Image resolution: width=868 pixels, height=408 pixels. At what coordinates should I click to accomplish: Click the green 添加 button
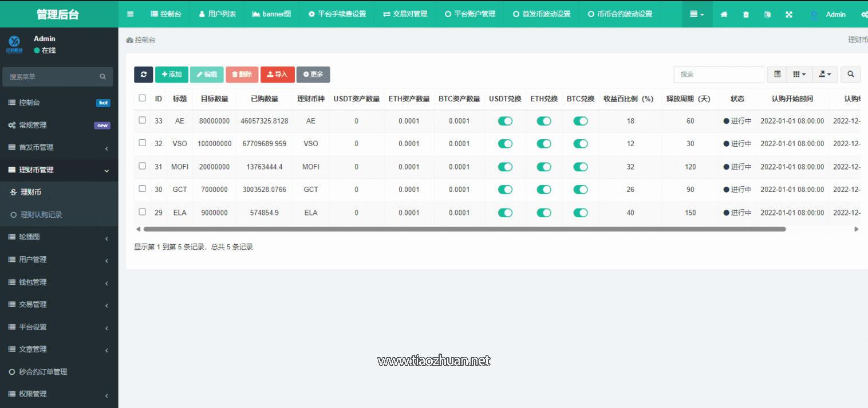[x=171, y=74]
